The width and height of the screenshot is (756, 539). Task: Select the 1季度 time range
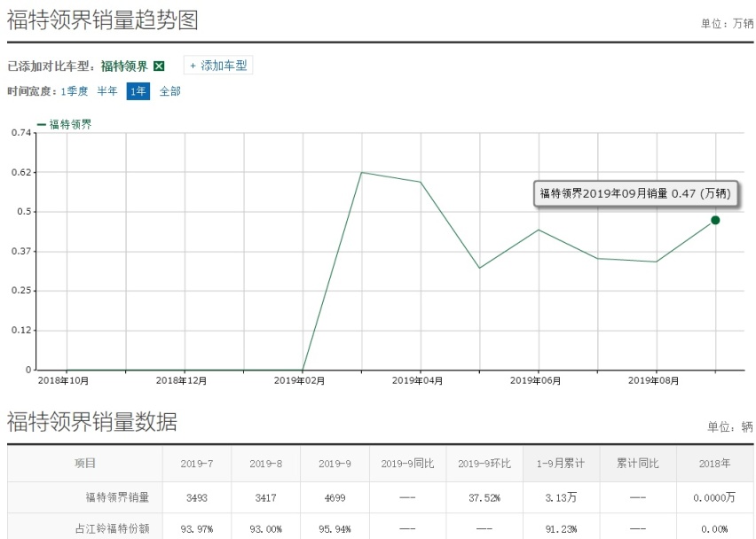click(x=75, y=91)
